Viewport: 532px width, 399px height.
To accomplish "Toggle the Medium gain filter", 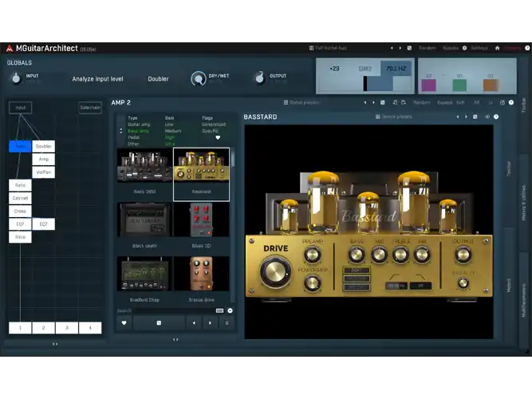I will [x=173, y=131].
